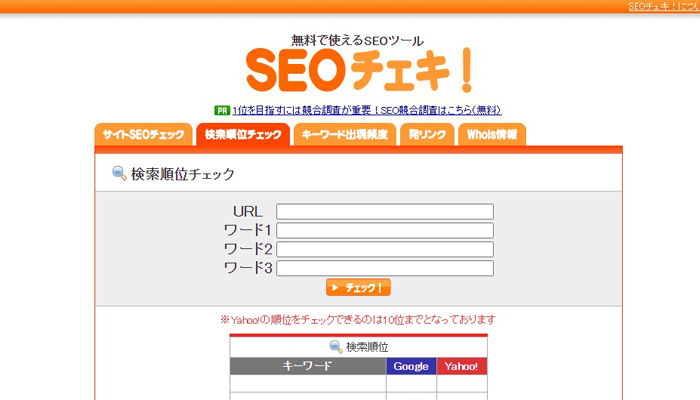Select the 検索順位チェック tab

[x=243, y=134]
